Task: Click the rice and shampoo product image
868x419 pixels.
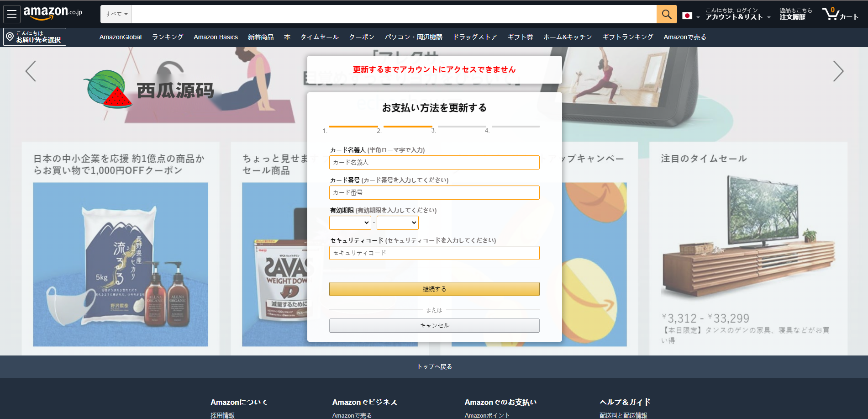Action: click(121, 265)
